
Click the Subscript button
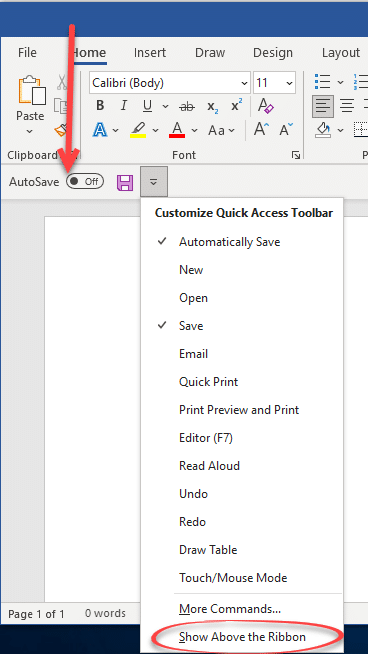click(213, 106)
